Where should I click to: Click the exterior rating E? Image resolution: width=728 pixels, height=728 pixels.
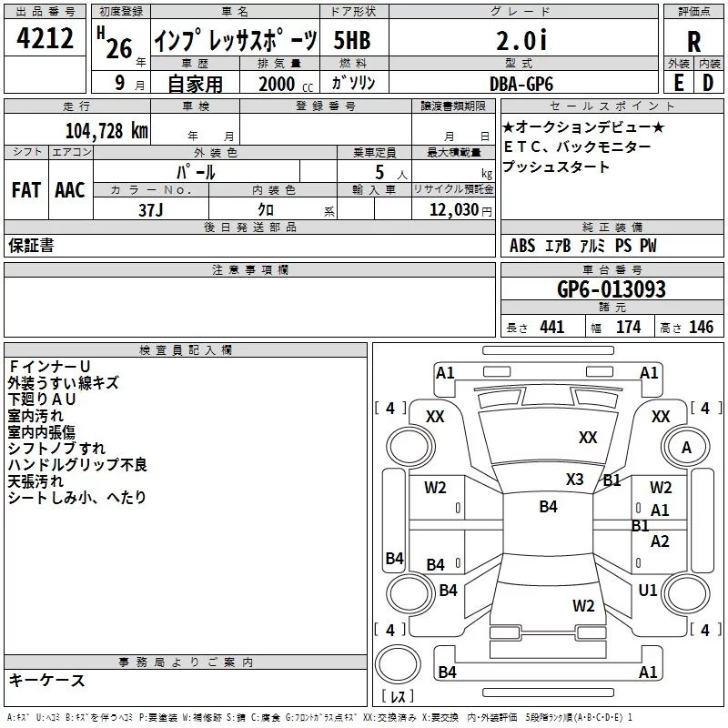pos(678,83)
